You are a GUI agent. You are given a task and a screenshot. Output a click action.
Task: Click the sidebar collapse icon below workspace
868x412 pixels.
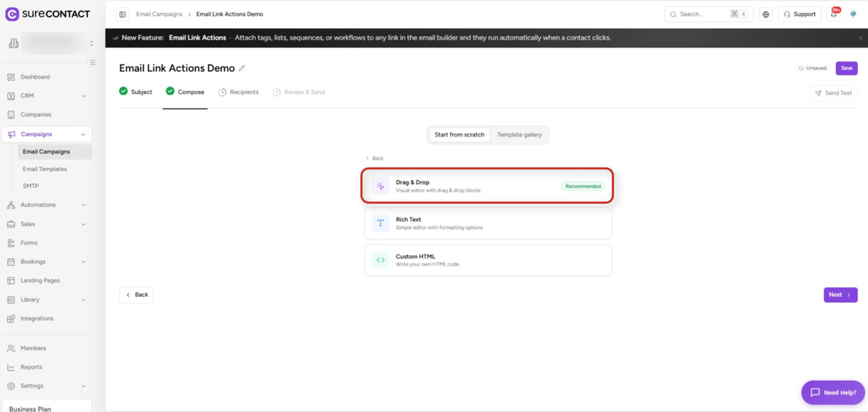pos(93,63)
